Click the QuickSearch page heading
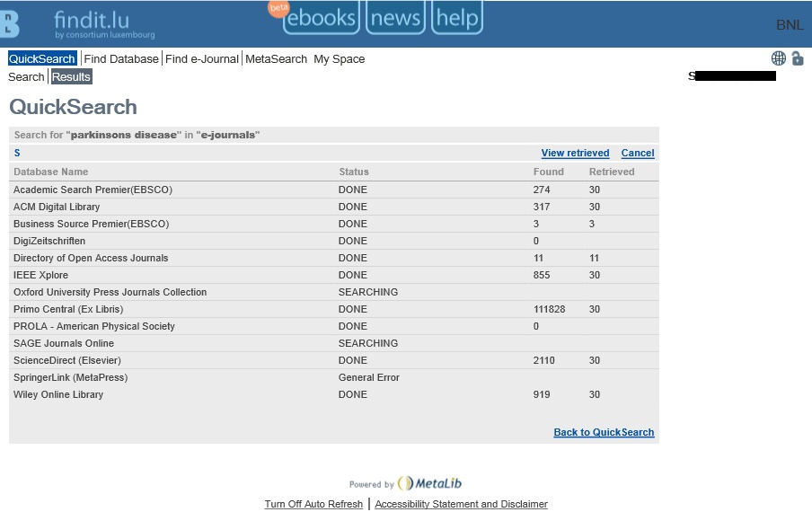This screenshot has height=512, width=812. pos(73,107)
